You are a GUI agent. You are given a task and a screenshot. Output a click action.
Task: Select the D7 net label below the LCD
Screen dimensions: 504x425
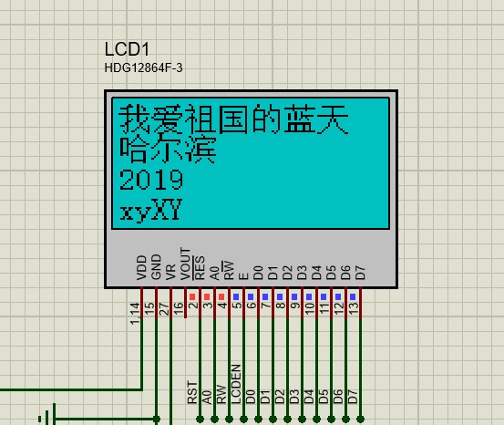[x=353, y=397]
